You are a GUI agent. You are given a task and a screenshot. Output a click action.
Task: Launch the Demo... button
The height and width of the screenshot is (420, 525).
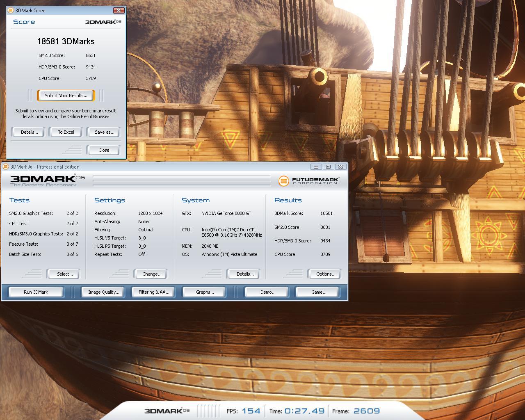267,292
